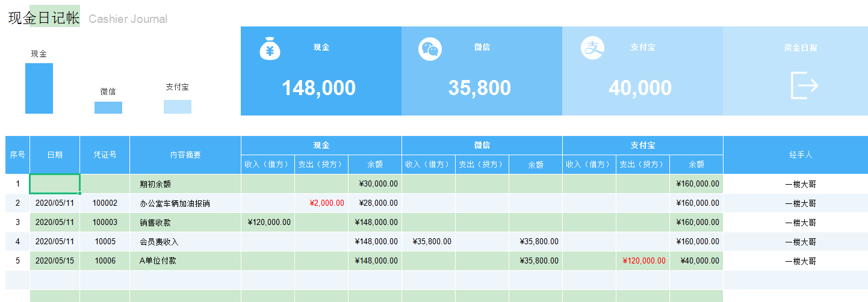The width and height of the screenshot is (868, 302).
Task: Click the 经手人 column header
Action: coord(801,155)
